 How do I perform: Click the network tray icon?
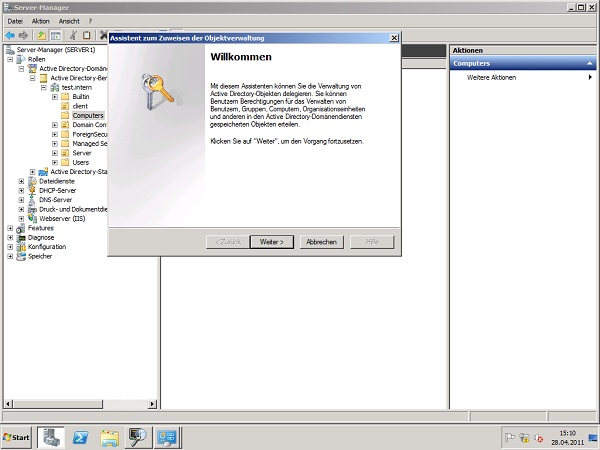tap(524, 437)
